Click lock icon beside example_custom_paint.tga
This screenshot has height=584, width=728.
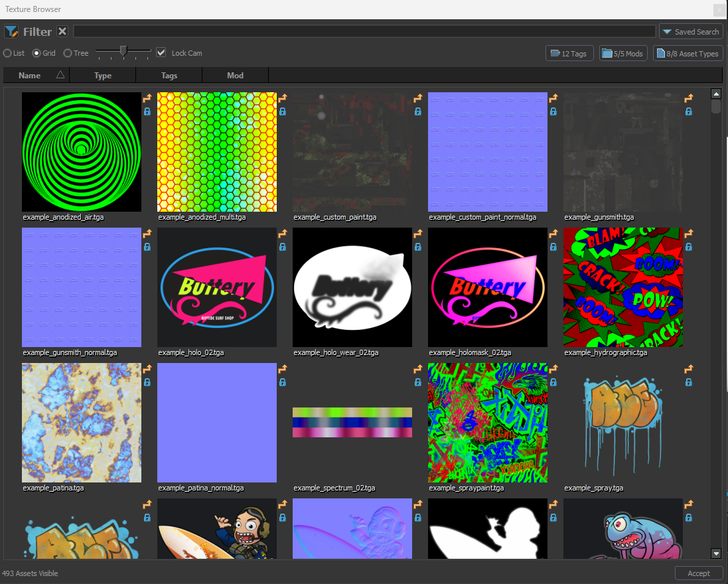pos(418,111)
